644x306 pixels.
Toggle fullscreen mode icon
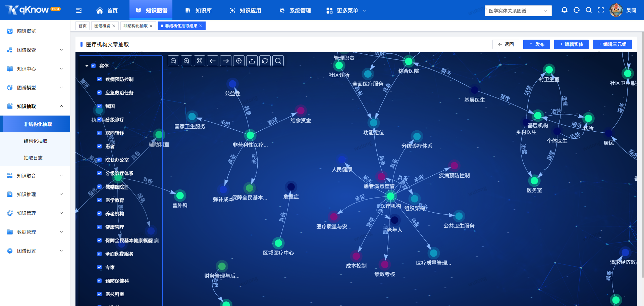[601, 10]
